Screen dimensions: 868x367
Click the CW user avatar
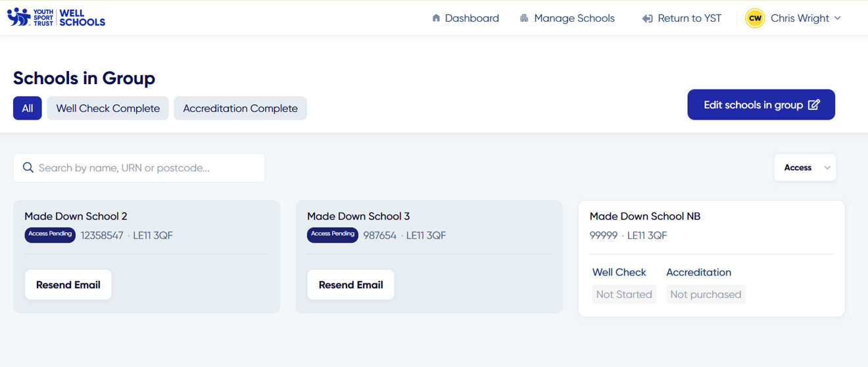point(755,18)
